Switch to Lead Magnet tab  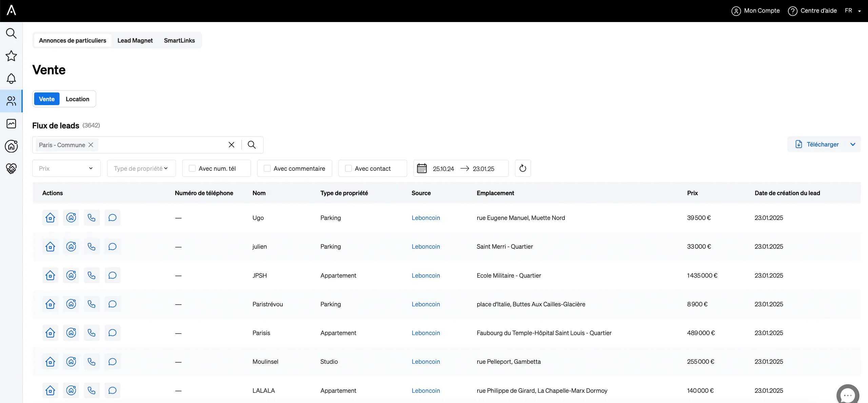pos(135,40)
